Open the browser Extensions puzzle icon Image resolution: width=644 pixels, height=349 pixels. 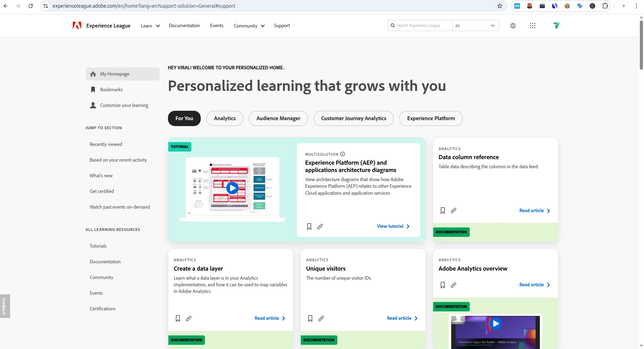tap(605, 6)
